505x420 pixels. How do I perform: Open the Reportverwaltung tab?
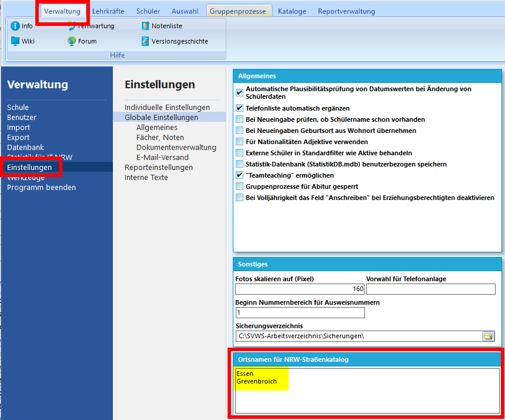point(346,11)
